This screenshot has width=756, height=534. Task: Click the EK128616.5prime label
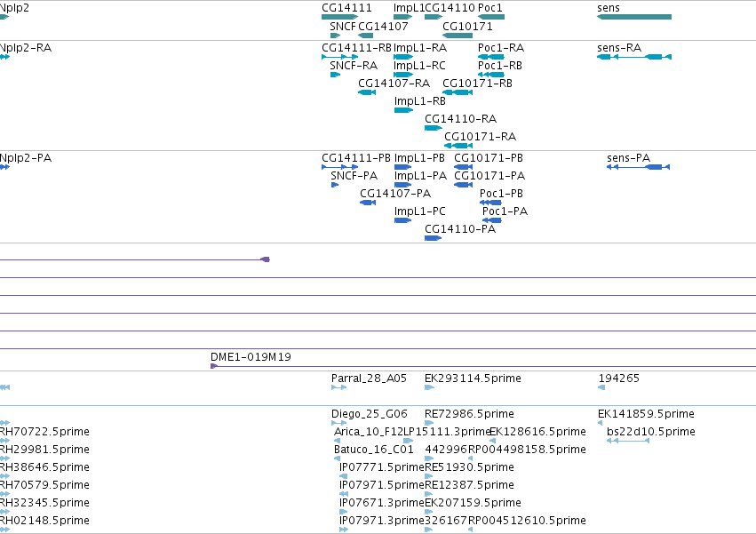tap(537, 432)
